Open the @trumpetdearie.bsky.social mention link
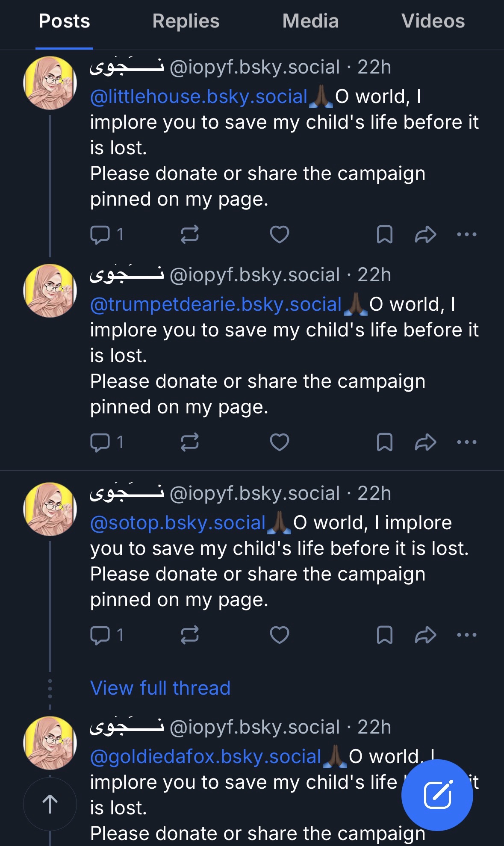The image size is (504, 846). 216,304
